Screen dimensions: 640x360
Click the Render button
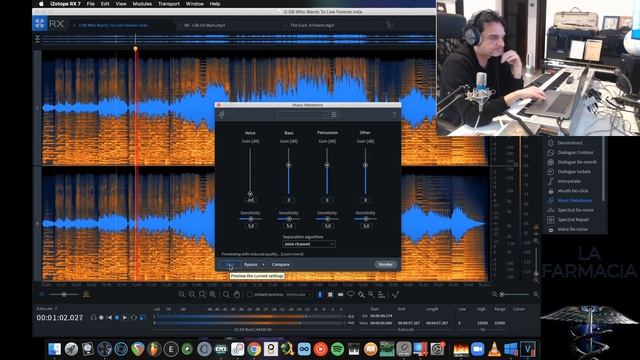pyautogui.click(x=385, y=264)
